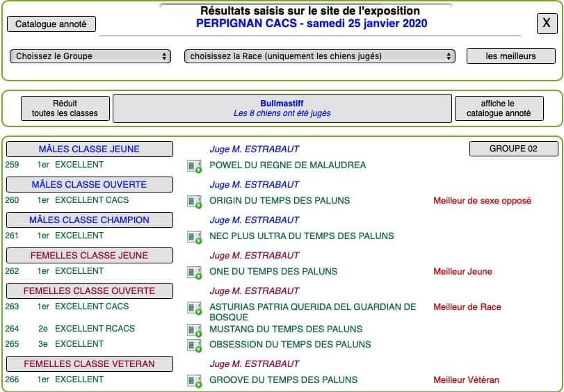This screenshot has width=564, height=392.
Task: Click EXCELLENT CACS result for entry 263
Action: click(x=92, y=307)
